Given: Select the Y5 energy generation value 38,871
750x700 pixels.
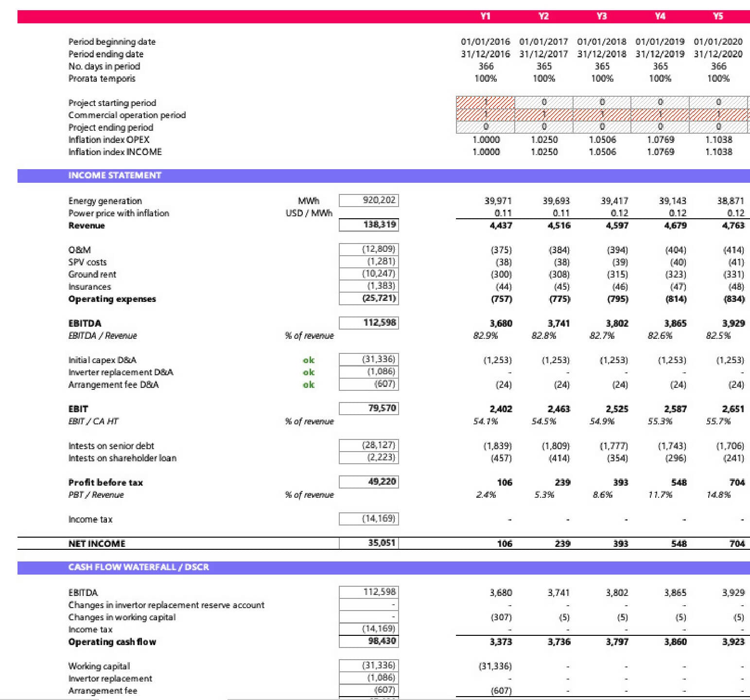Looking at the screenshot, I should pos(731,200).
